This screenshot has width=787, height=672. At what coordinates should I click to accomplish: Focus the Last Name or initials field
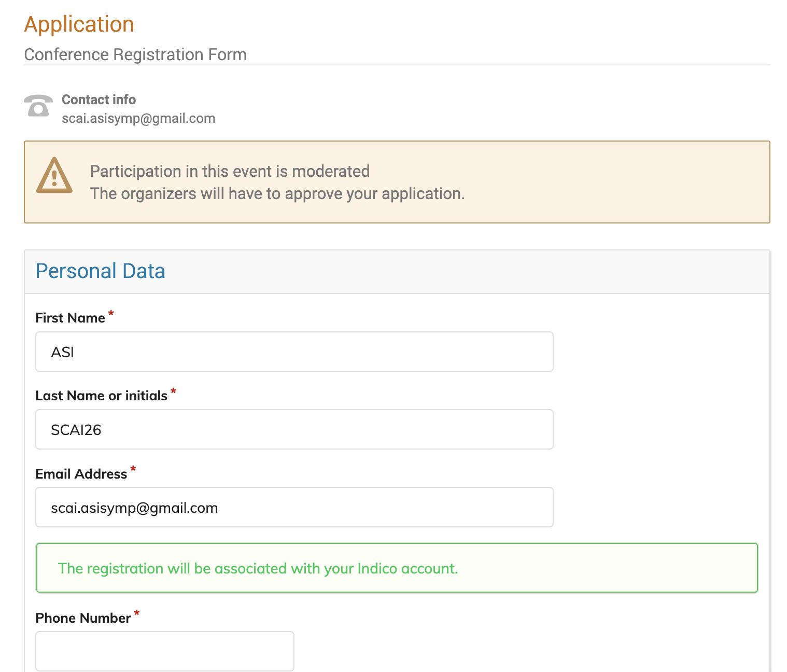point(294,429)
